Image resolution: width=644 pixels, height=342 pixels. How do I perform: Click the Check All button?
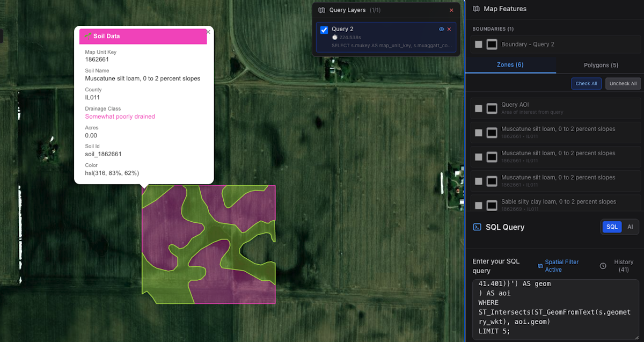[586, 83]
